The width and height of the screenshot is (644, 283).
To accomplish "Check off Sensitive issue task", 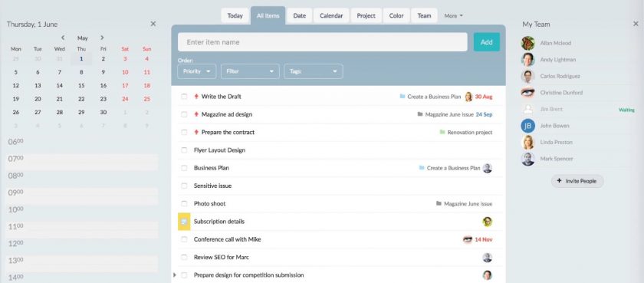I will click(184, 186).
